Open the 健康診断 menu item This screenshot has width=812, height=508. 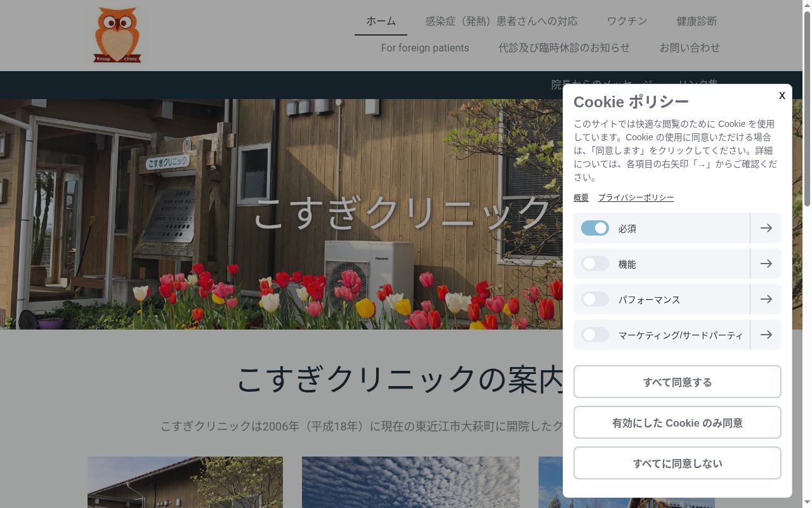coord(697,21)
